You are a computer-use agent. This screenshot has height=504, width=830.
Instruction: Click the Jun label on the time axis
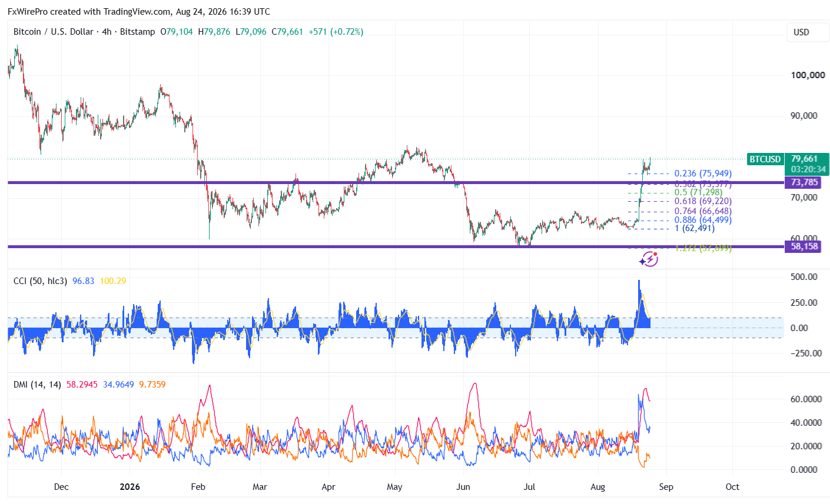click(x=463, y=487)
